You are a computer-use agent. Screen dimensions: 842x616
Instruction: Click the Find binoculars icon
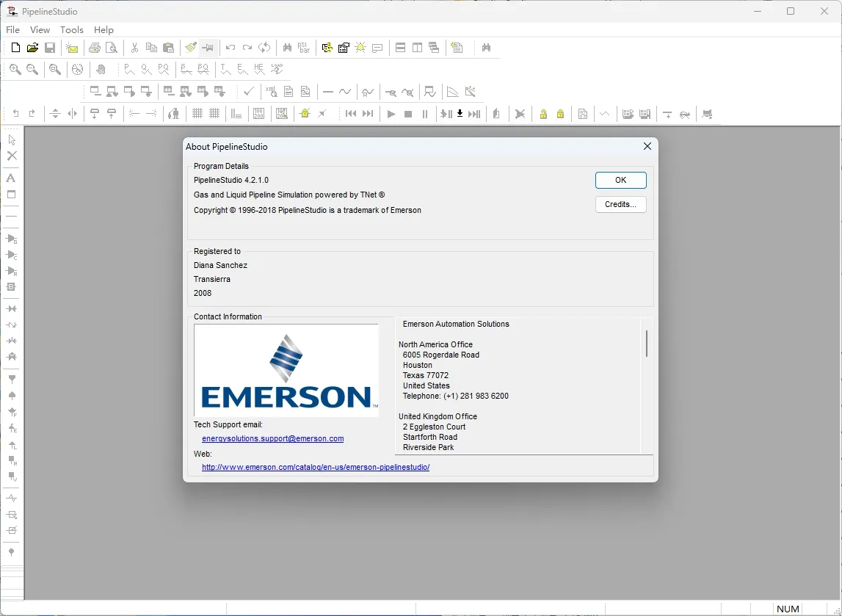[286, 47]
